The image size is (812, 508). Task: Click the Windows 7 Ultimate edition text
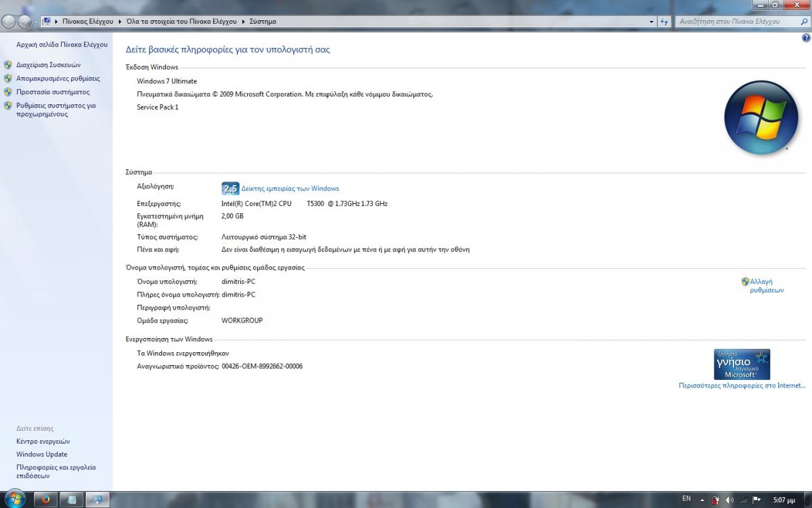167,81
